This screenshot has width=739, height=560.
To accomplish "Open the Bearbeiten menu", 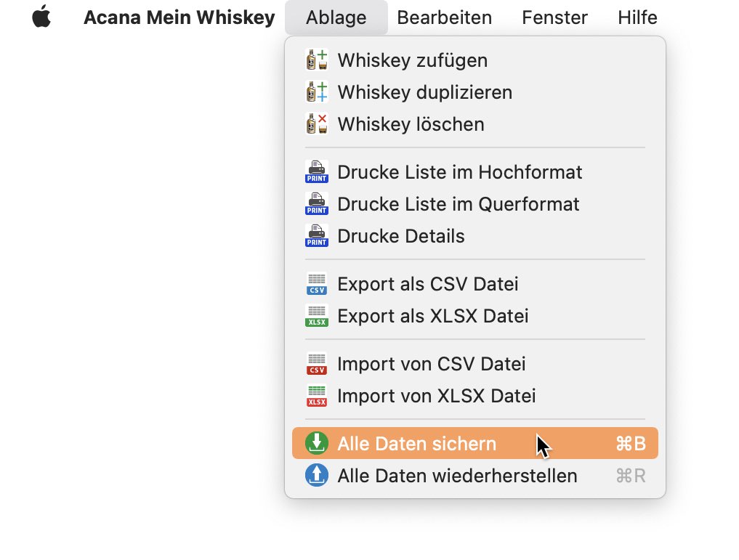I will tap(444, 17).
